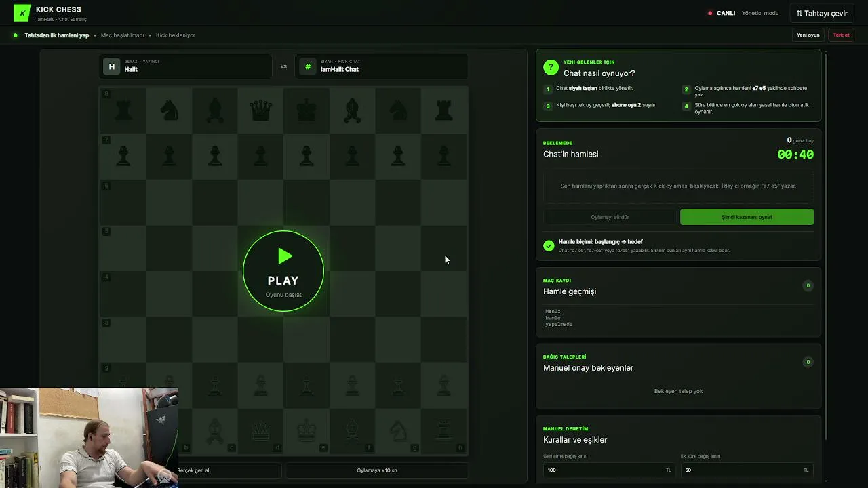
Task: Select the black bishop on c8
Action: (215, 110)
